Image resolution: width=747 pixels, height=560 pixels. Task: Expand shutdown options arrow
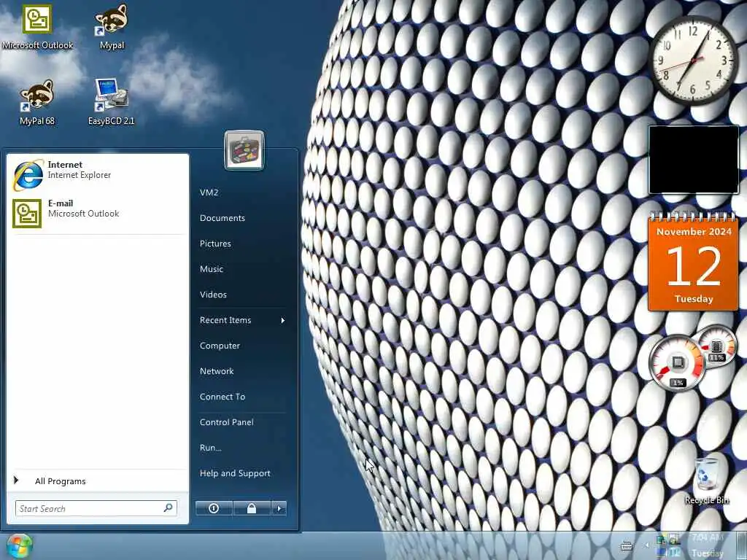tap(279, 508)
